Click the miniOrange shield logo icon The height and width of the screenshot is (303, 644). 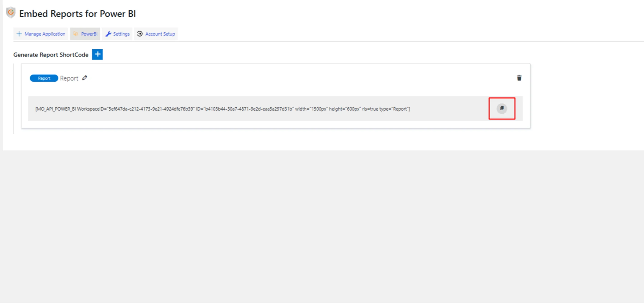[11, 13]
